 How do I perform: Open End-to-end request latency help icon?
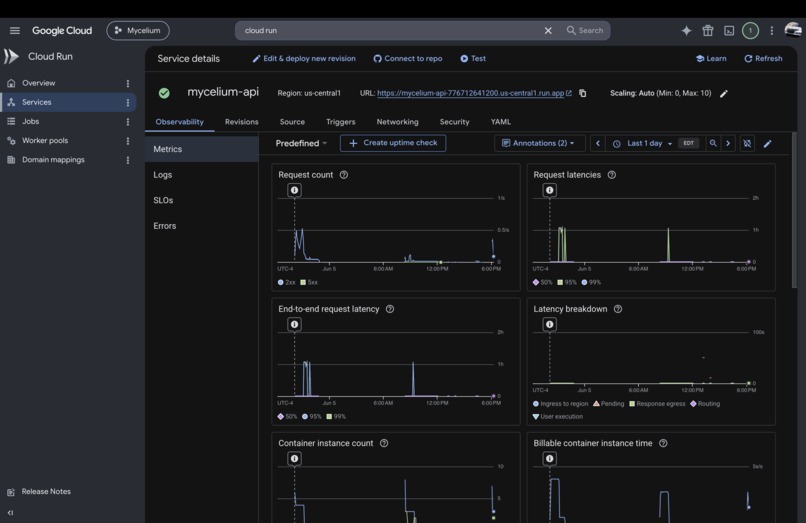[x=390, y=309]
